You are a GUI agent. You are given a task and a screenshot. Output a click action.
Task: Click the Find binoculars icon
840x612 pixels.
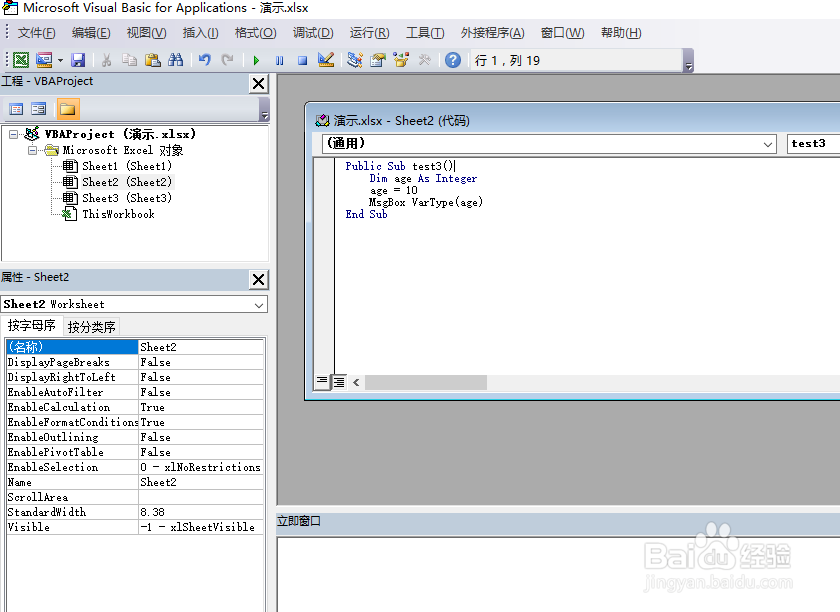pyautogui.click(x=176, y=60)
